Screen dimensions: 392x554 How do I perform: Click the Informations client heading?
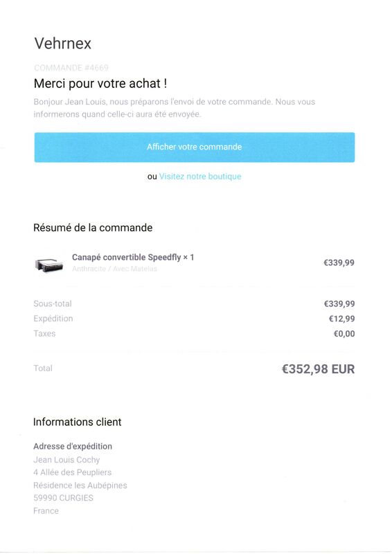tap(77, 422)
